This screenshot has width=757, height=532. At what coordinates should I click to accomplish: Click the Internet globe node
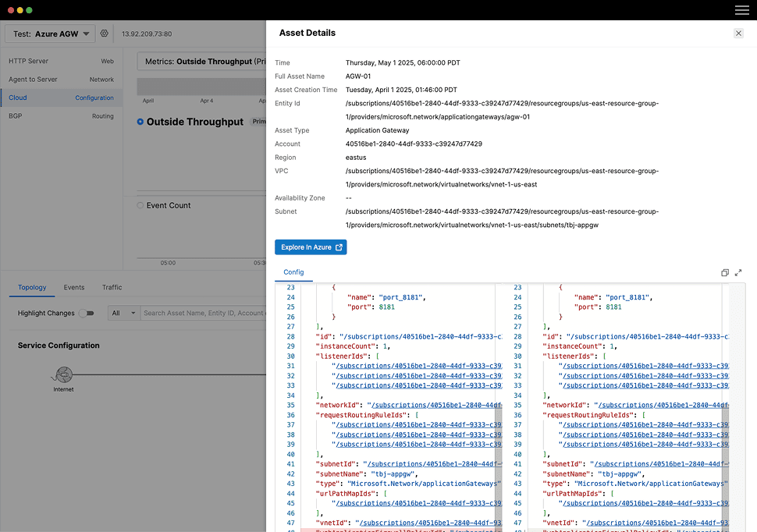pos(63,375)
